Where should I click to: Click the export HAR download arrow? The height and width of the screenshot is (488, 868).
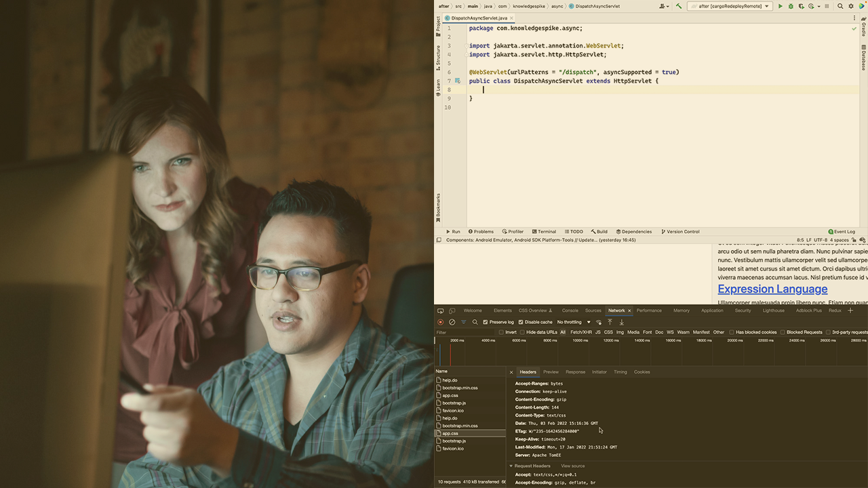pos(621,322)
